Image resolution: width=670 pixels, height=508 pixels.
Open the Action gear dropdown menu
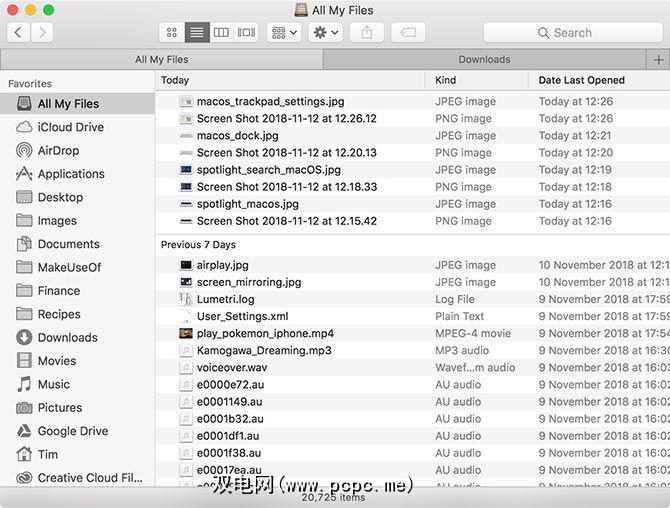[326, 33]
